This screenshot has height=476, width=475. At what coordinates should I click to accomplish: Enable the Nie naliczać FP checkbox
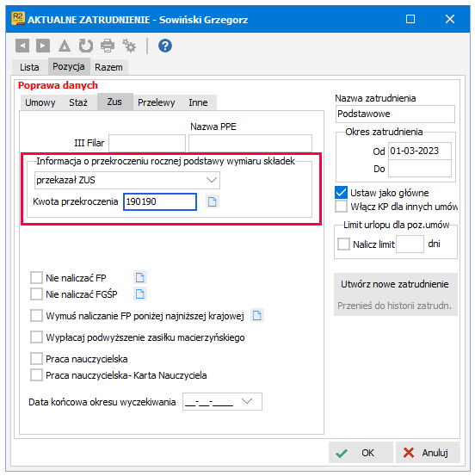click(x=36, y=277)
